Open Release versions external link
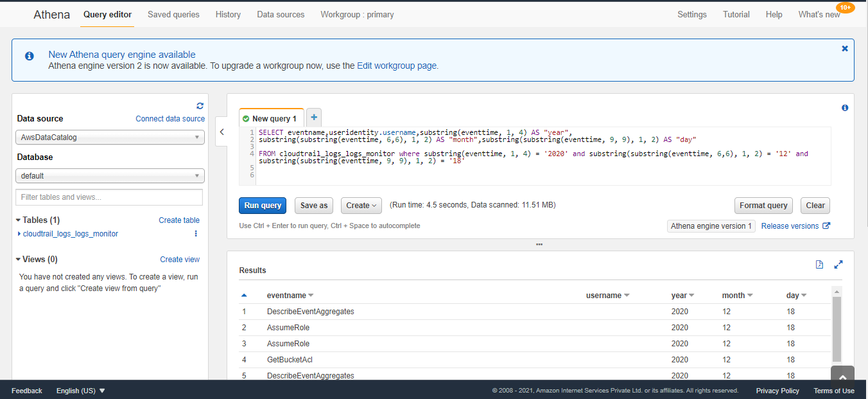868x399 pixels. coord(791,226)
